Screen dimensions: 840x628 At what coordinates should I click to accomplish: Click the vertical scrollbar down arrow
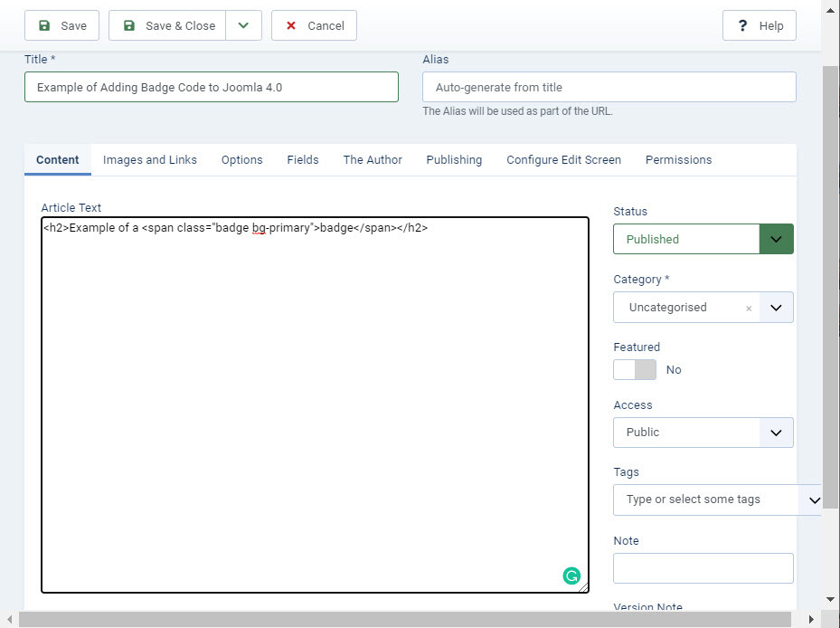coord(831,599)
